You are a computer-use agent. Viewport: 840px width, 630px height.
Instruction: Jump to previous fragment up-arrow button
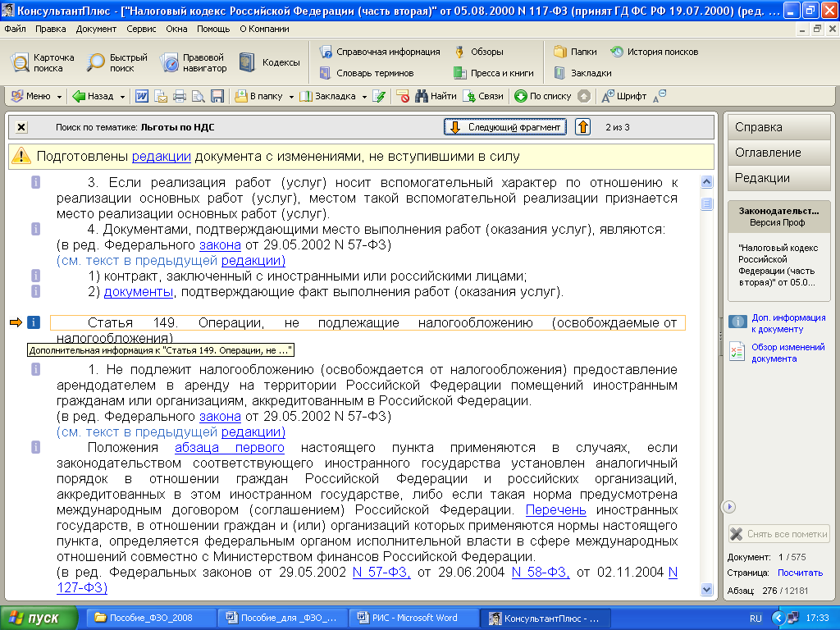point(583,127)
